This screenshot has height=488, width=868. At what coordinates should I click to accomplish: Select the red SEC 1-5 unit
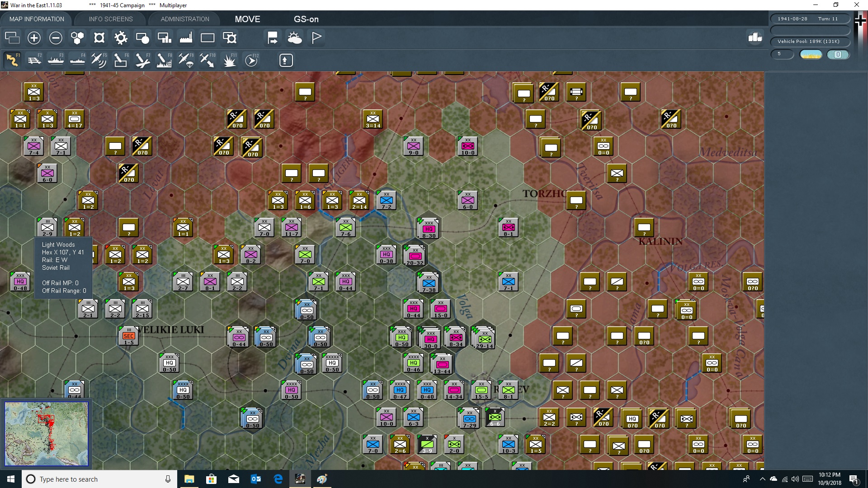click(129, 336)
